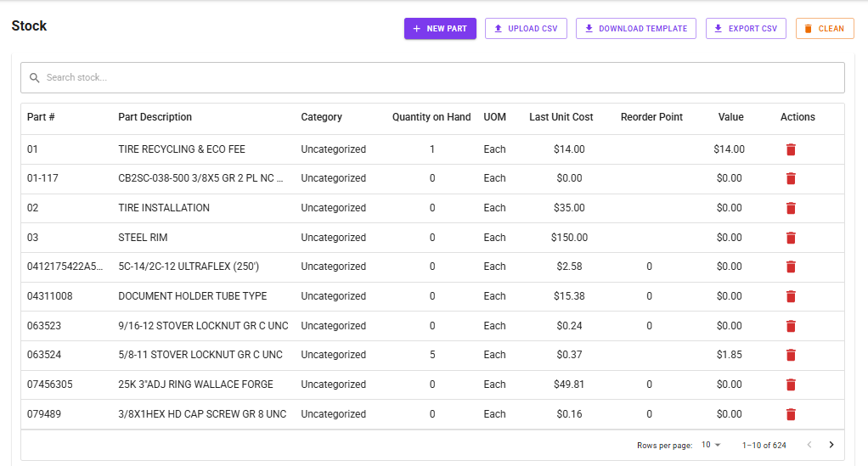Remove 25K 3"ADJ RING WALLACE FORGE row
This screenshot has height=466, width=868.
click(791, 385)
